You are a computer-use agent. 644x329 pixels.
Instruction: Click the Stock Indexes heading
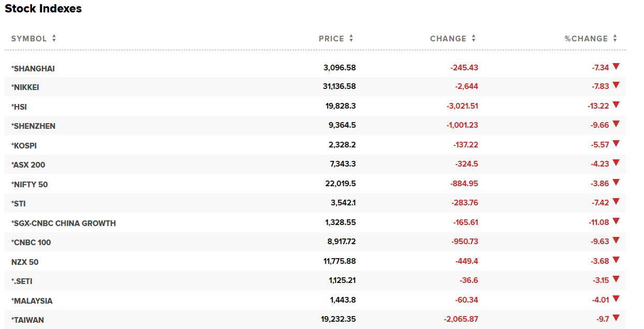coord(43,9)
